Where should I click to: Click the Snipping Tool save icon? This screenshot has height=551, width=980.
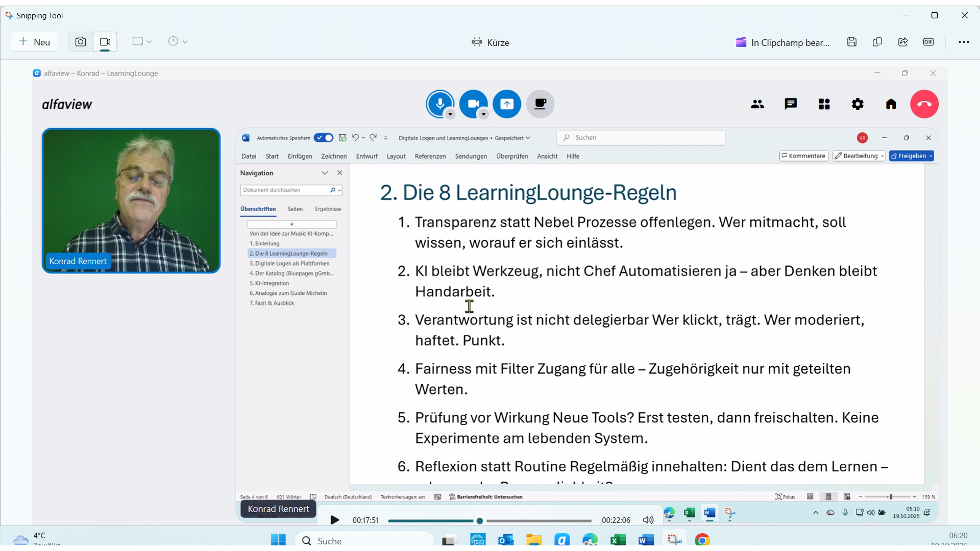[x=851, y=42]
